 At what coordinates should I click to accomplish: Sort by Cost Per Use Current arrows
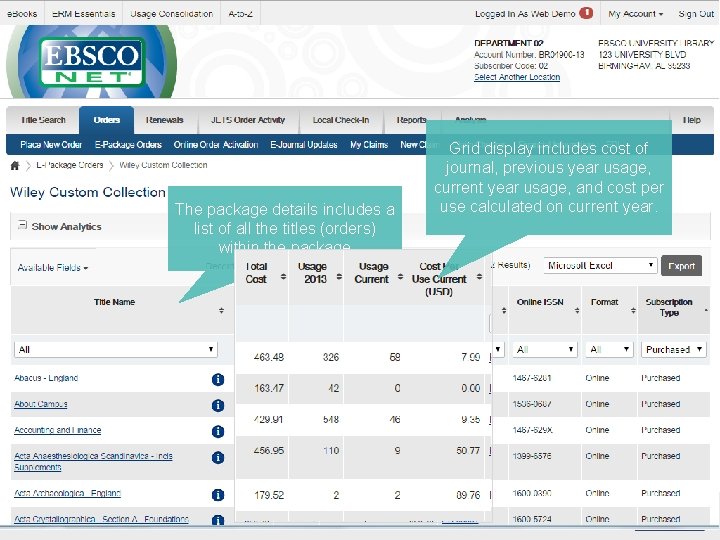click(x=479, y=276)
